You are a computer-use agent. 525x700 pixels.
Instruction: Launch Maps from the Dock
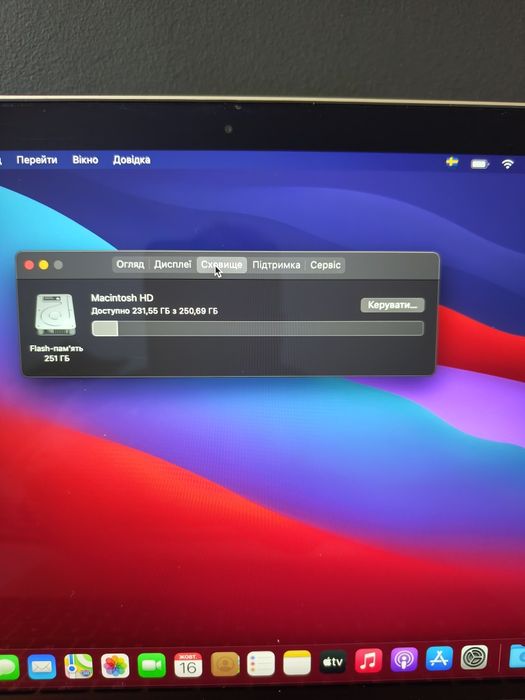[x=78, y=667]
